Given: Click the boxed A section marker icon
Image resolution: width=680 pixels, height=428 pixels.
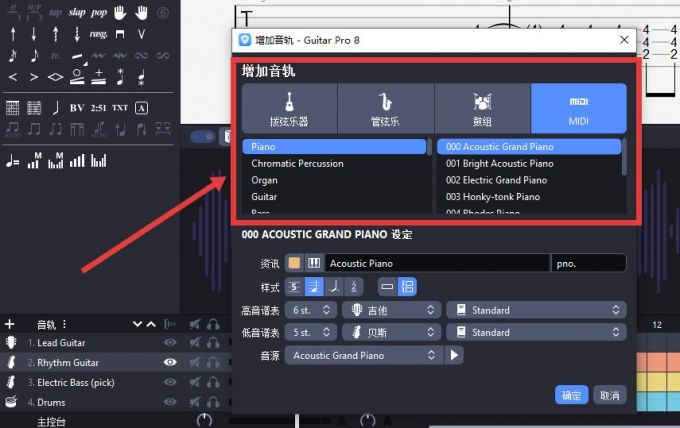Looking at the screenshot, I should pos(141,108).
